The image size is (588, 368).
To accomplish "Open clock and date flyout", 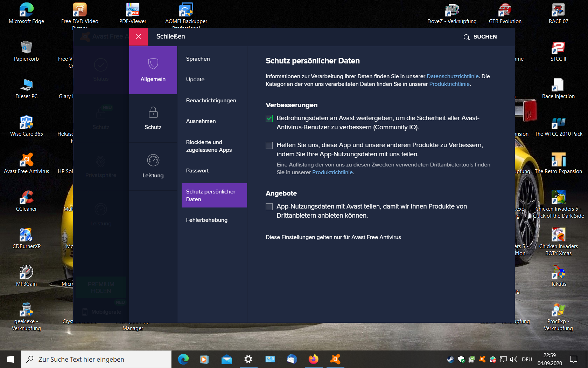I will tap(549, 359).
